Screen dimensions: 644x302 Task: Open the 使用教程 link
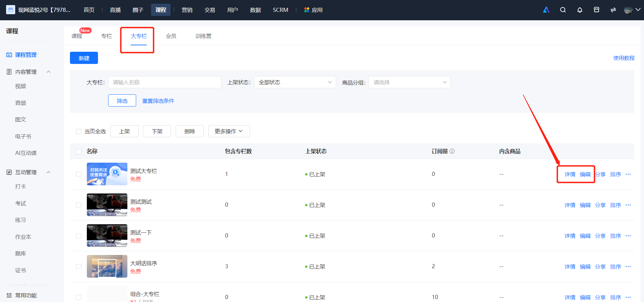624,58
